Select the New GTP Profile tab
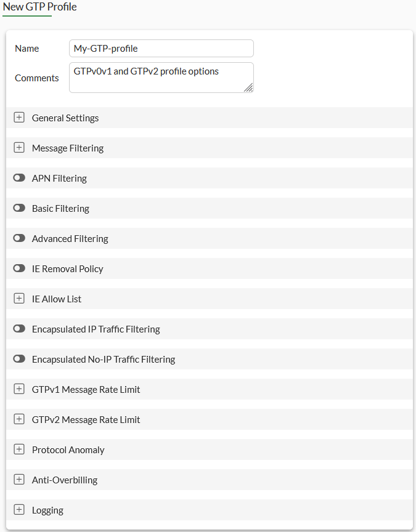 click(x=39, y=7)
